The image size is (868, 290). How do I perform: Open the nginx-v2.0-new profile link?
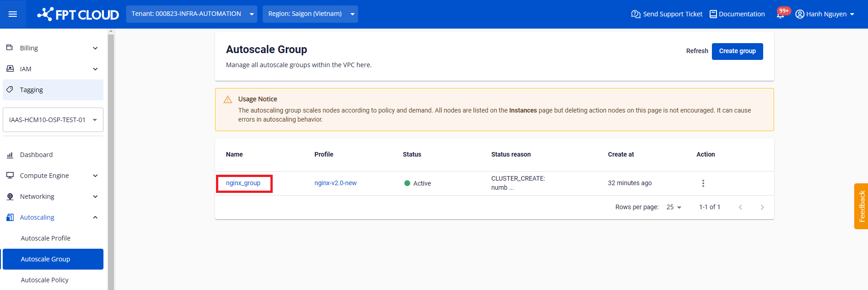[335, 183]
